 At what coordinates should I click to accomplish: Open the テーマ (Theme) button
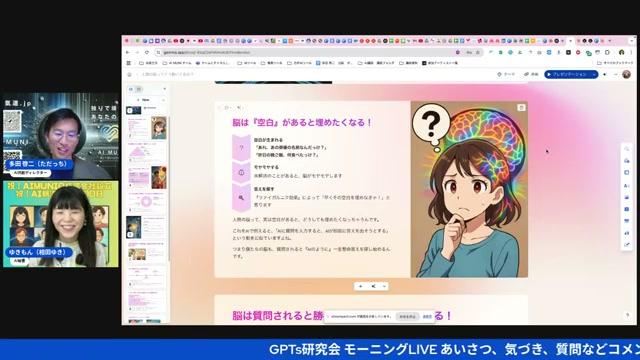pyautogui.click(x=506, y=74)
